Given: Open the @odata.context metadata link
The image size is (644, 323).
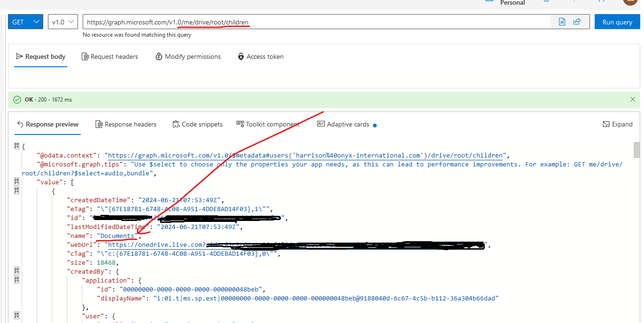Looking at the screenshot, I should [306, 156].
